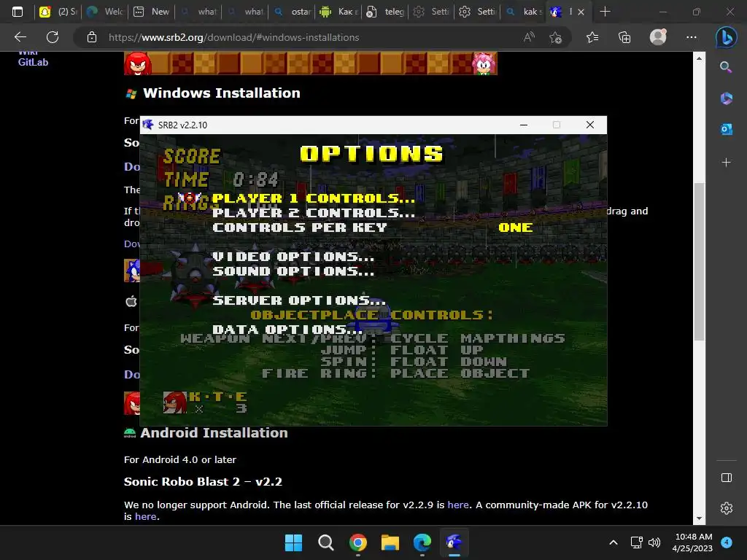This screenshot has height=560, width=747.
Task: Open sidebar search icon
Action: coord(726,67)
